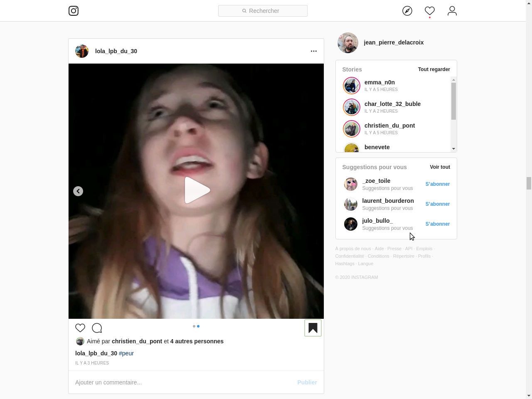Save the post with the bookmark icon
This screenshot has width=532, height=399.
[313, 328]
